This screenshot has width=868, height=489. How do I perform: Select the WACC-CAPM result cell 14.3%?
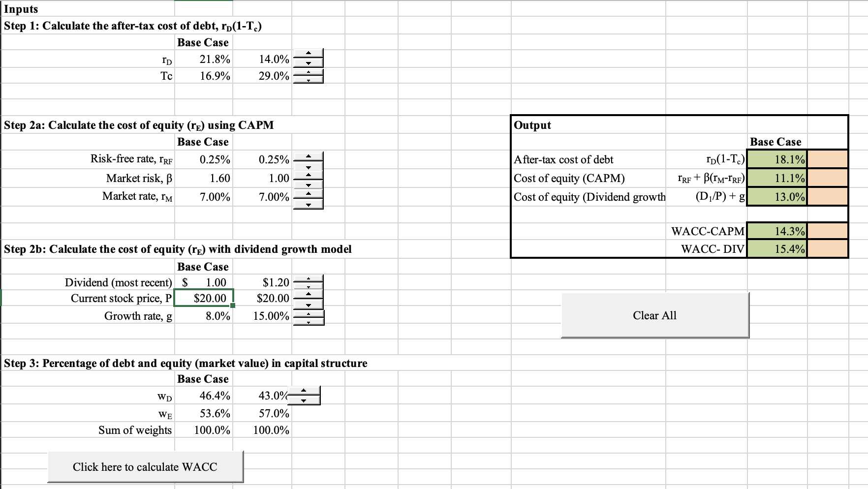[776, 231]
